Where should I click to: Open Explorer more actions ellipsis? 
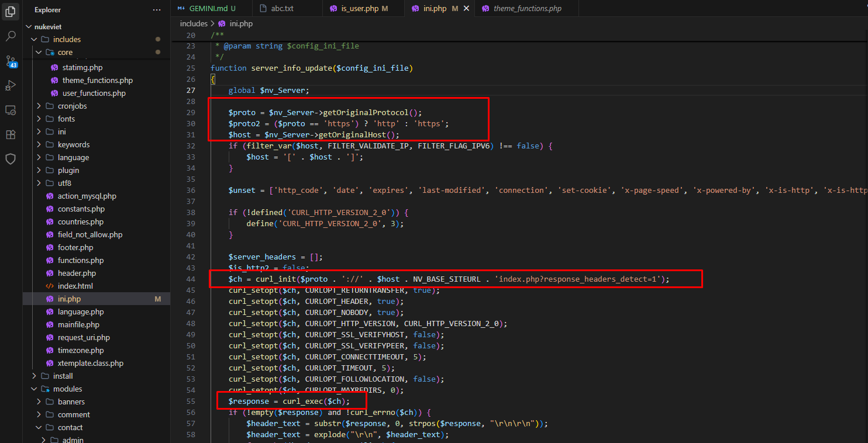[x=156, y=10]
